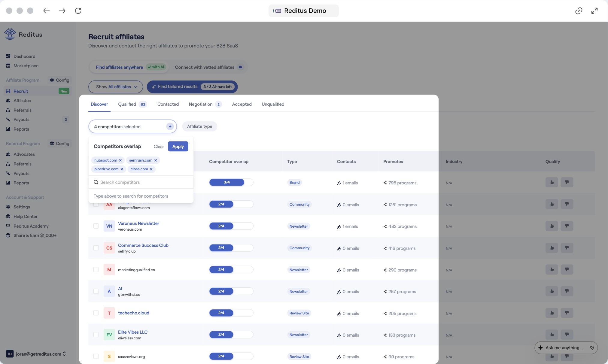Switch to the Discover tab
The width and height of the screenshot is (608, 364).
[x=99, y=104]
